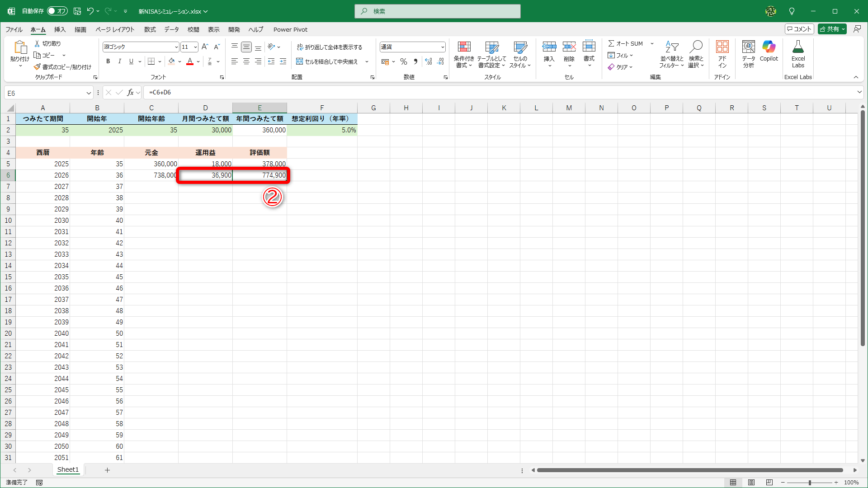Open the Insert ribbon tab
Image resolution: width=868 pixels, height=488 pixels.
60,29
